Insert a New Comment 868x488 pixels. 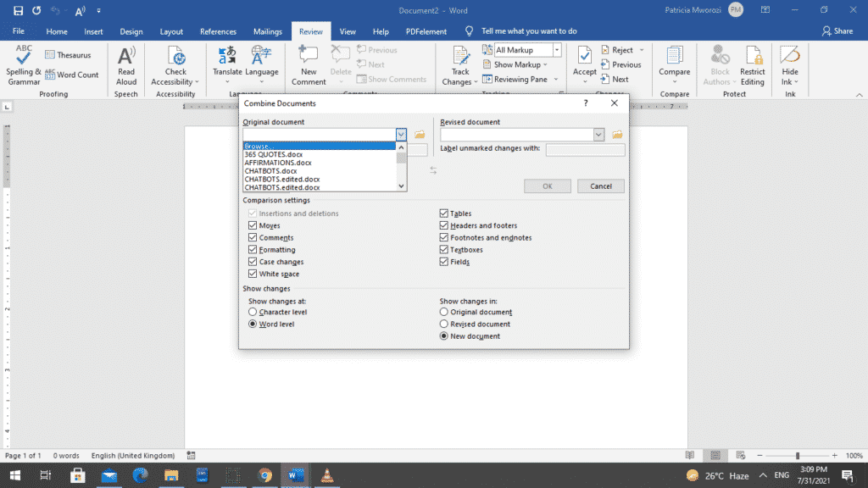click(309, 65)
